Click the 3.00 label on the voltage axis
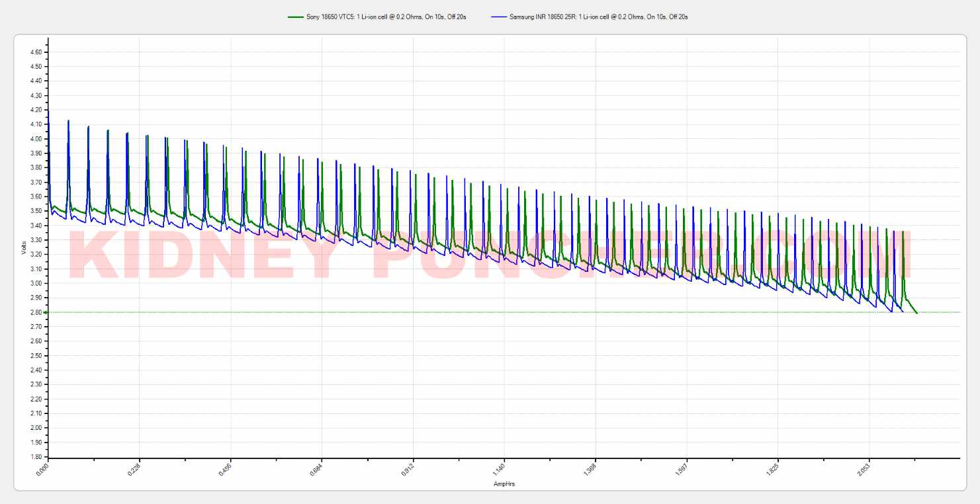 tap(36, 283)
